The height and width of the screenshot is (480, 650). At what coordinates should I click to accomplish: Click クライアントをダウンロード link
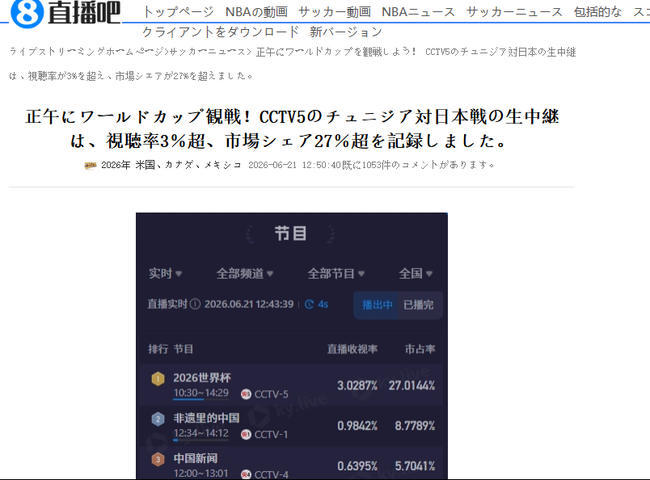(221, 32)
